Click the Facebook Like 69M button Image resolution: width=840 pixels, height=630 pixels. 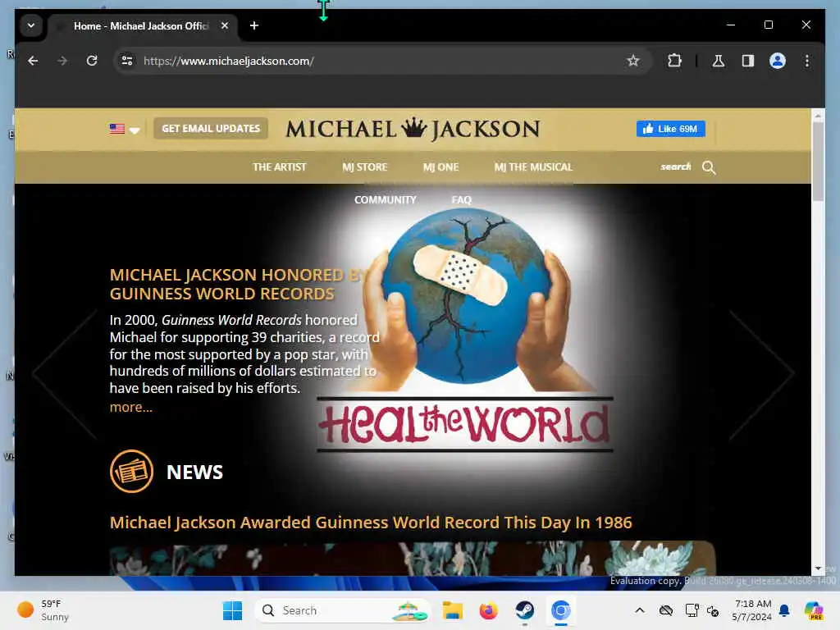click(671, 129)
